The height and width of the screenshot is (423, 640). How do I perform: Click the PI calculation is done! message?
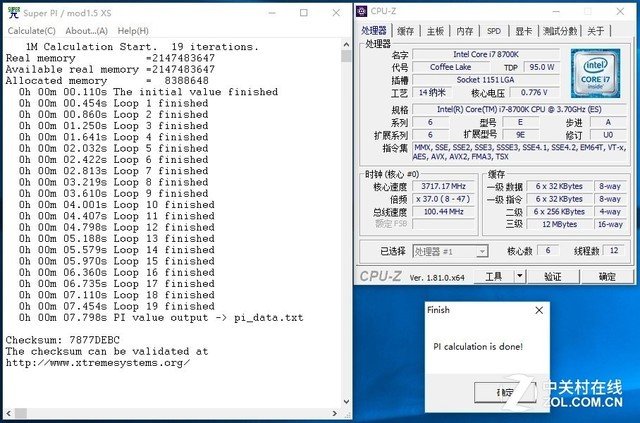[x=478, y=347]
